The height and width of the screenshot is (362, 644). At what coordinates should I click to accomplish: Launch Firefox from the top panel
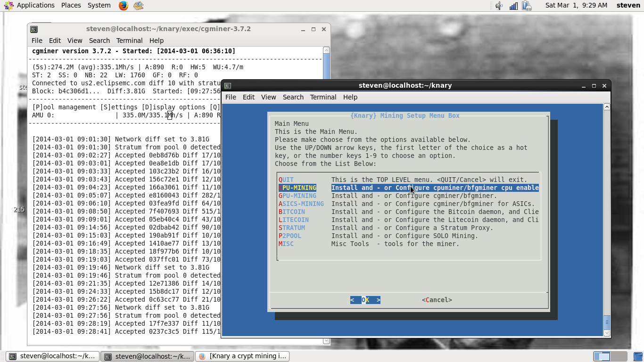[x=123, y=6]
